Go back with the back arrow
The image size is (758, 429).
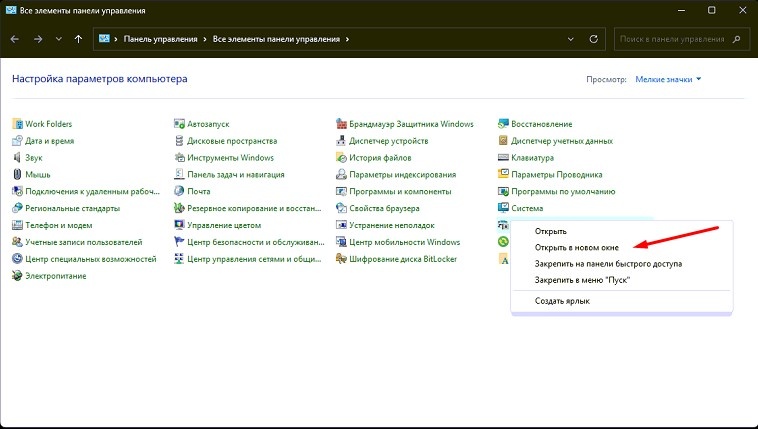(15, 39)
